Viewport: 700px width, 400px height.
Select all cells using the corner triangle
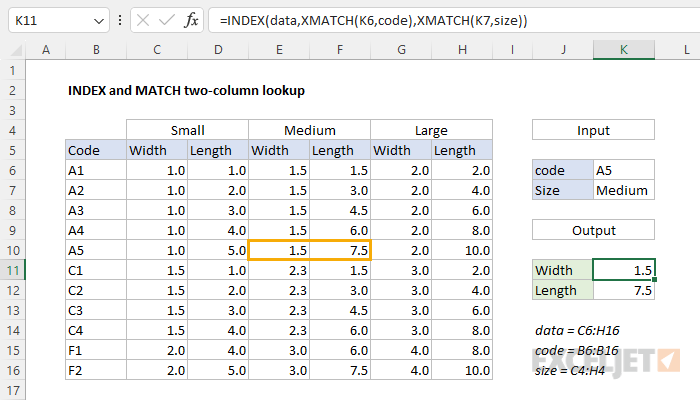click(x=15, y=50)
